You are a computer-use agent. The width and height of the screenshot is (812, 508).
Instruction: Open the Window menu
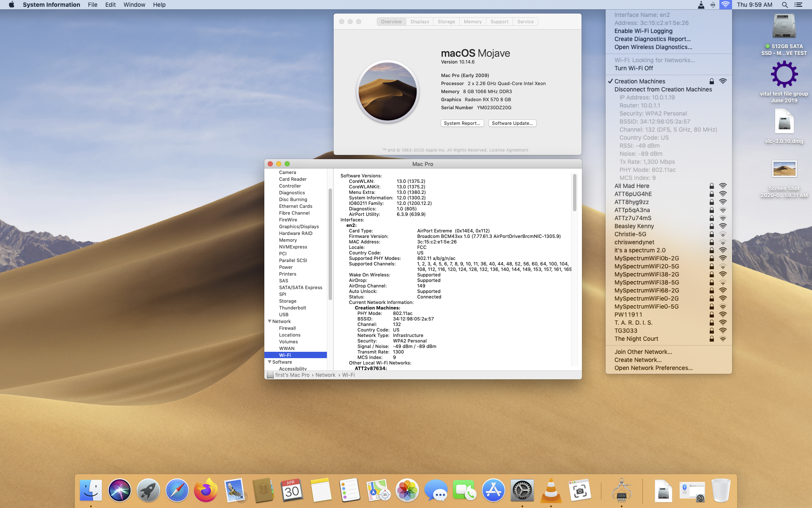point(134,5)
